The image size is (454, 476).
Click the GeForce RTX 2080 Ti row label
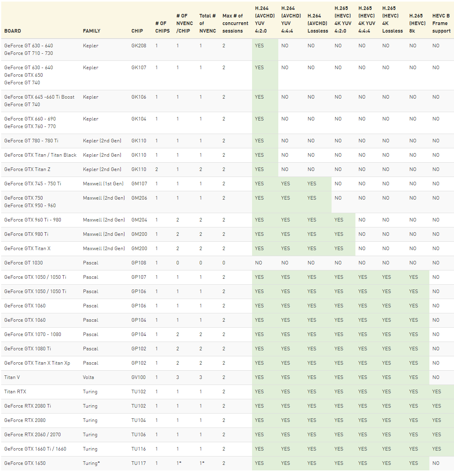27,406
